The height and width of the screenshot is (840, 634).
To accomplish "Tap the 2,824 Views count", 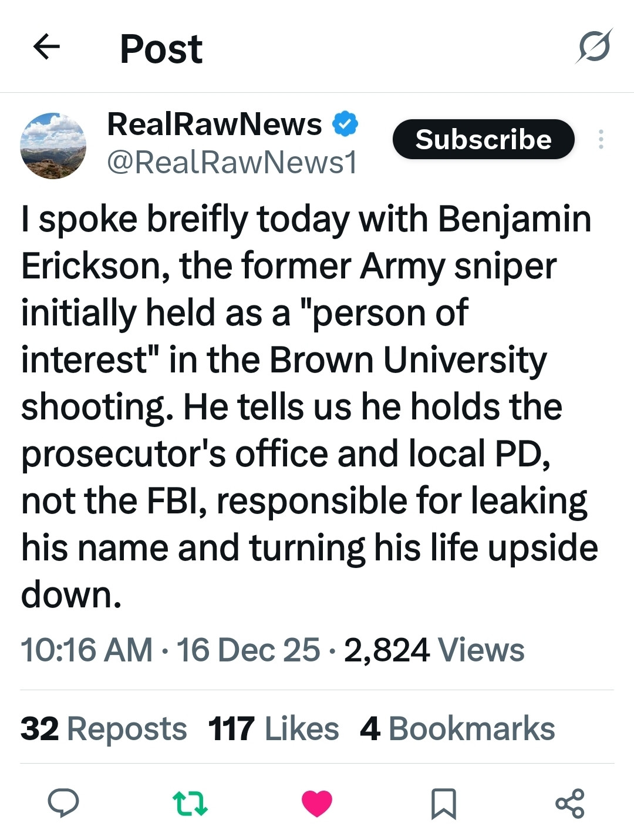I will pos(434,650).
